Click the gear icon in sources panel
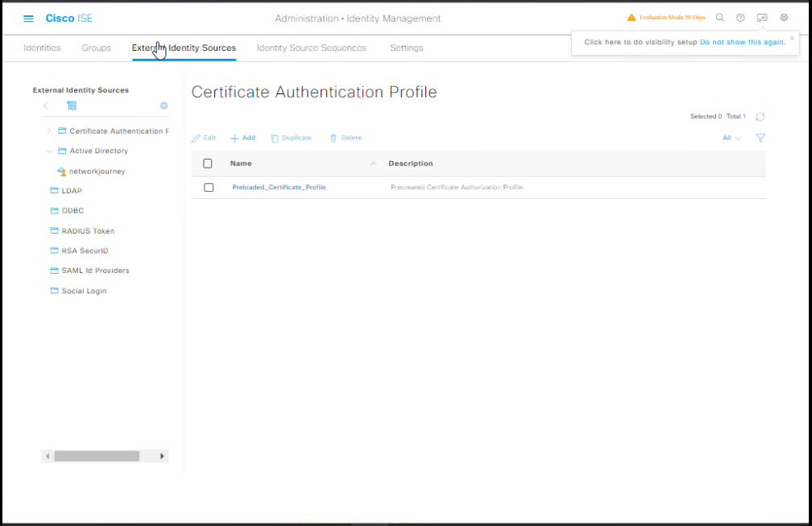 click(164, 106)
